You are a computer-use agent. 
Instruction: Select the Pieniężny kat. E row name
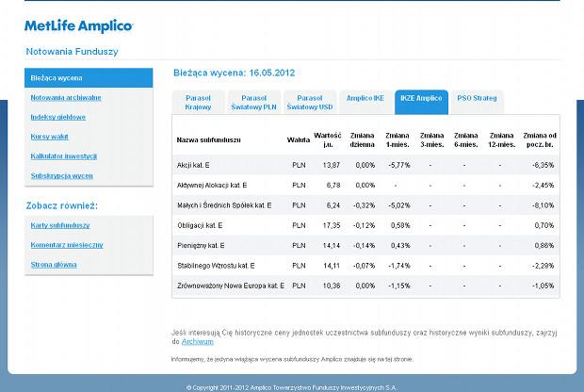(201, 246)
